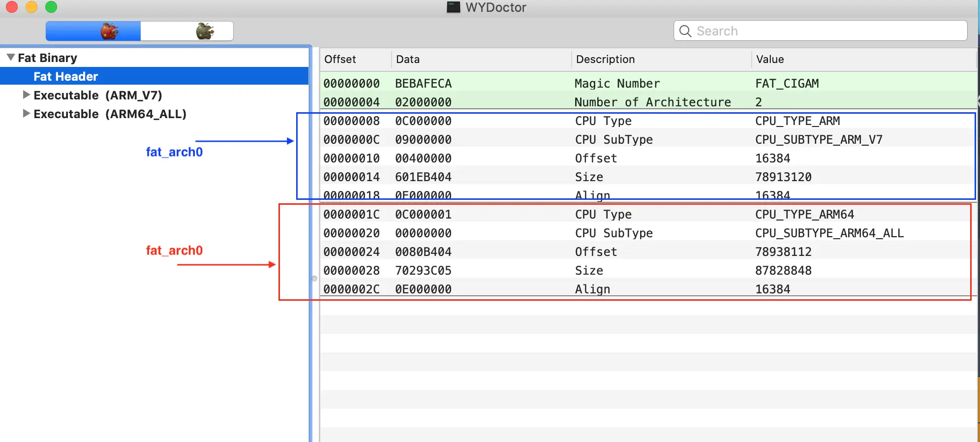This screenshot has width=980, height=442.
Task: Select Executable (ARM64_ALL) in sidebar
Action: coord(110,114)
